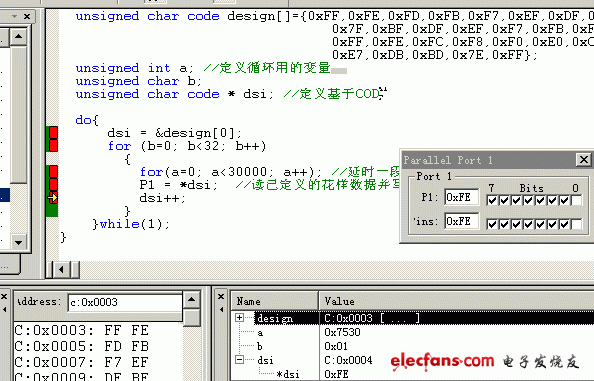Click the Name column header
The width and height of the screenshot is (594, 381).
[275, 301]
